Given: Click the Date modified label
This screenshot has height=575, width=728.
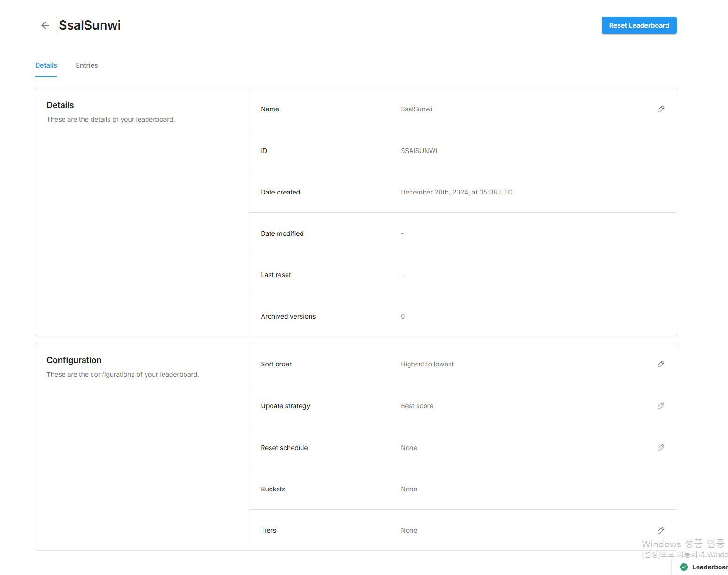Looking at the screenshot, I should 282,233.
